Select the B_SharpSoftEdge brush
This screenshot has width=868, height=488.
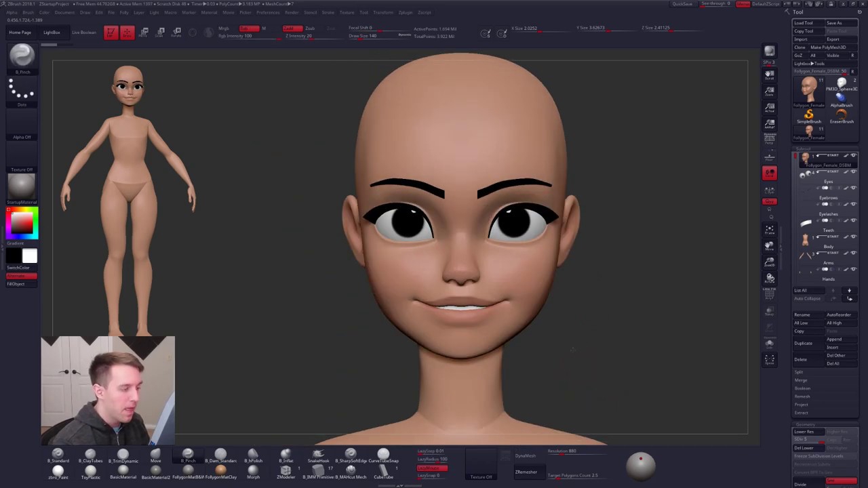point(351,455)
